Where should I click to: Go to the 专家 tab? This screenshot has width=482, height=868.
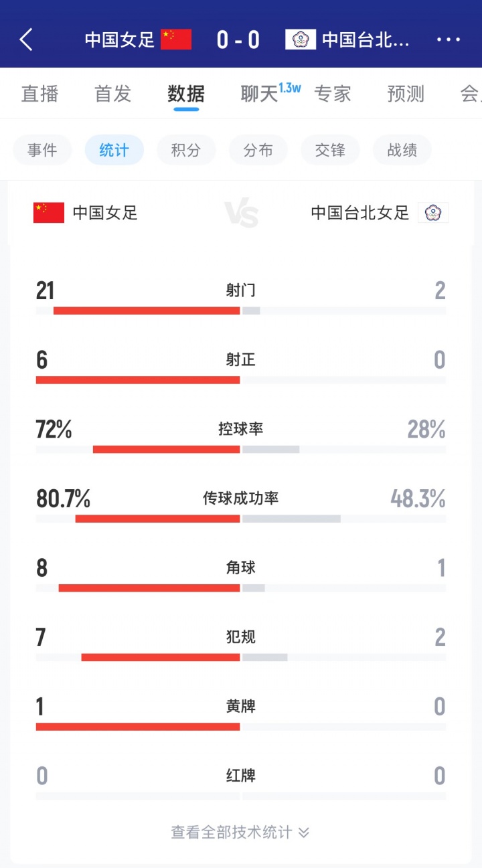[x=333, y=94]
